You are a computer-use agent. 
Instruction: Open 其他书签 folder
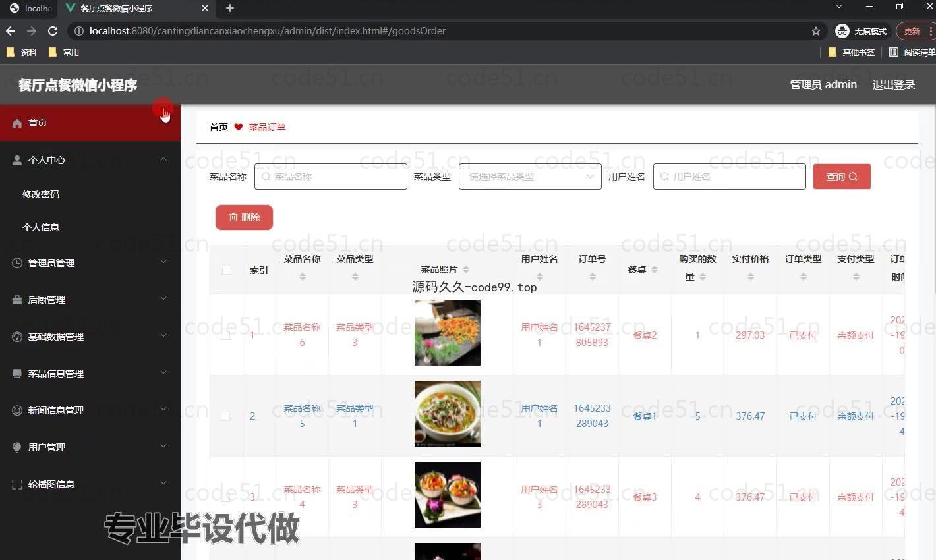point(852,52)
